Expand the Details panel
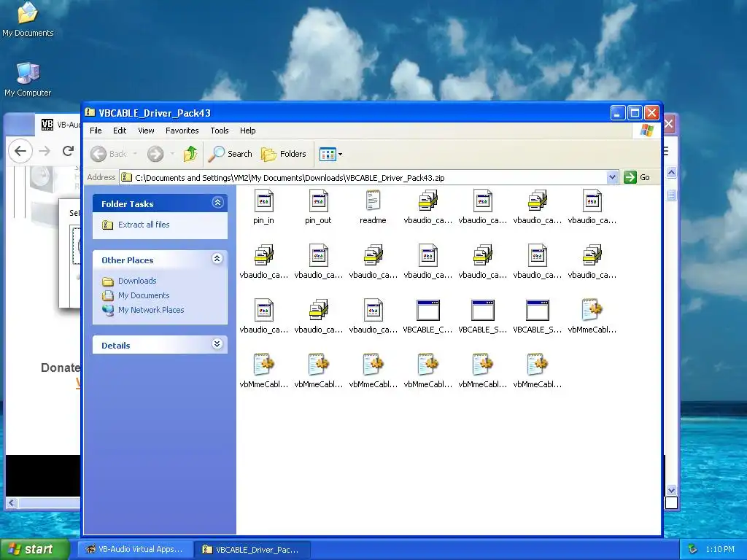Viewport: 747px width, 560px height. [217, 344]
